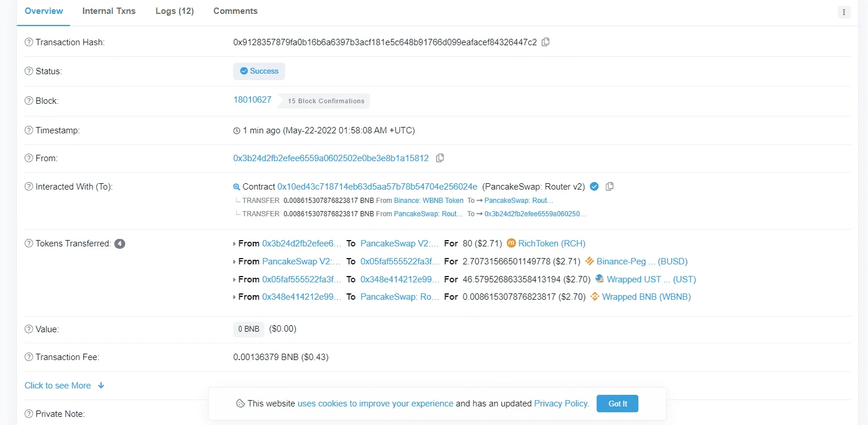This screenshot has height=425, width=868.
Task: Click the tokens transferred count badge 4
Action: (x=119, y=244)
